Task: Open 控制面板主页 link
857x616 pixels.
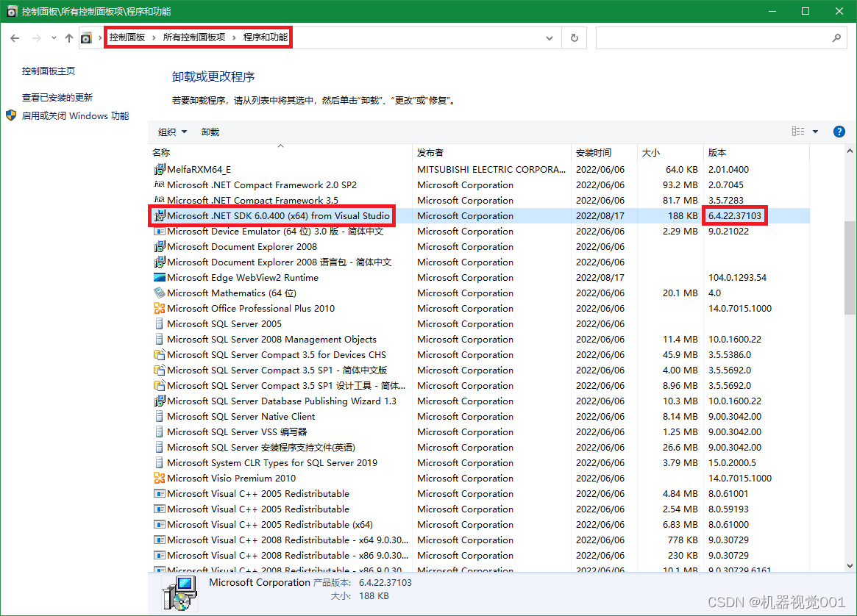Action: pos(49,71)
